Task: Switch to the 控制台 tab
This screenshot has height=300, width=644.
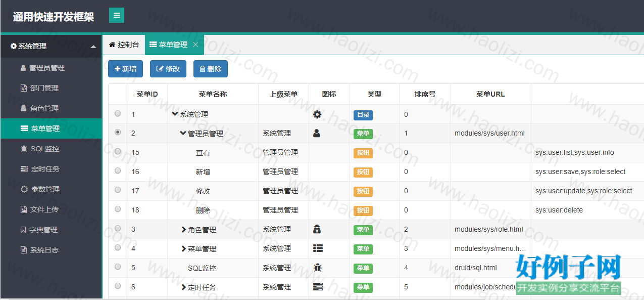Action: (x=124, y=45)
